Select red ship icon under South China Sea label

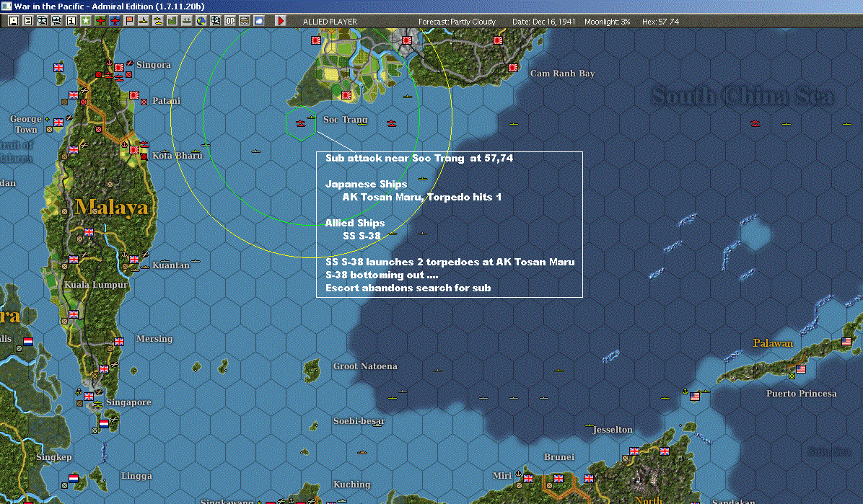pyautogui.click(x=755, y=124)
